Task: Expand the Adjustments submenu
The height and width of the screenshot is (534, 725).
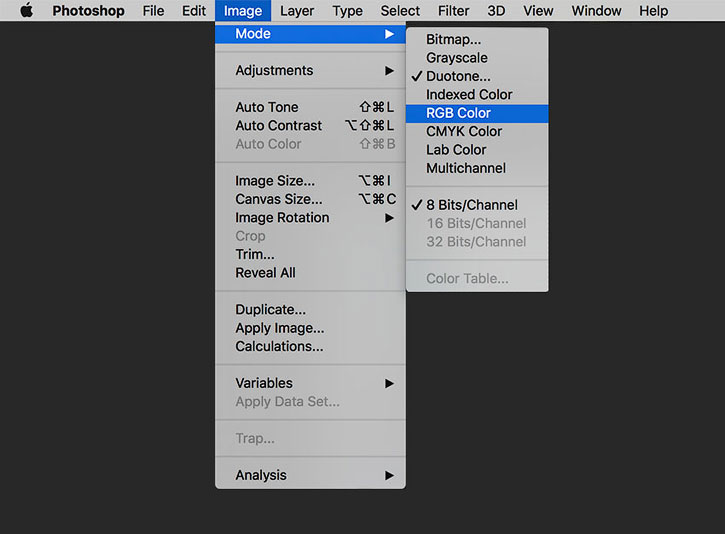Action: (x=310, y=70)
